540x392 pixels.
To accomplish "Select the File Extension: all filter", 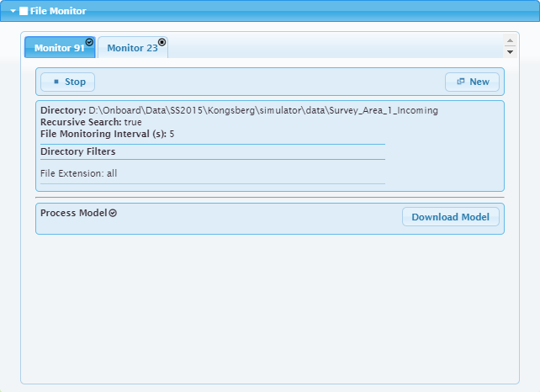I will (x=79, y=173).
